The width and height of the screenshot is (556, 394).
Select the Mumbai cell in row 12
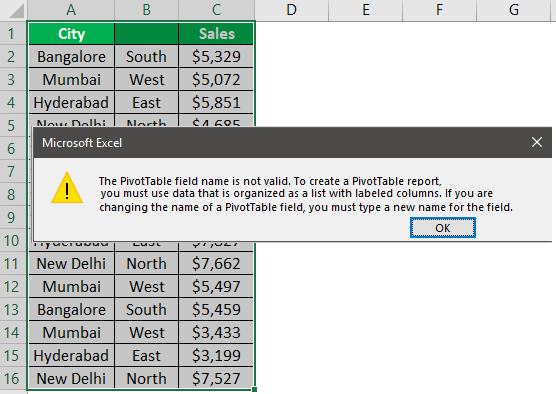[x=71, y=287]
